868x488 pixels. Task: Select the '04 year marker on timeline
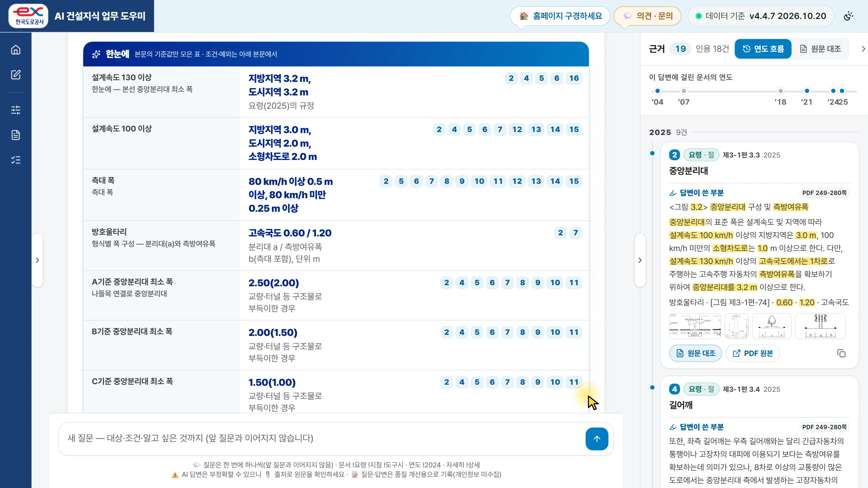(x=658, y=91)
